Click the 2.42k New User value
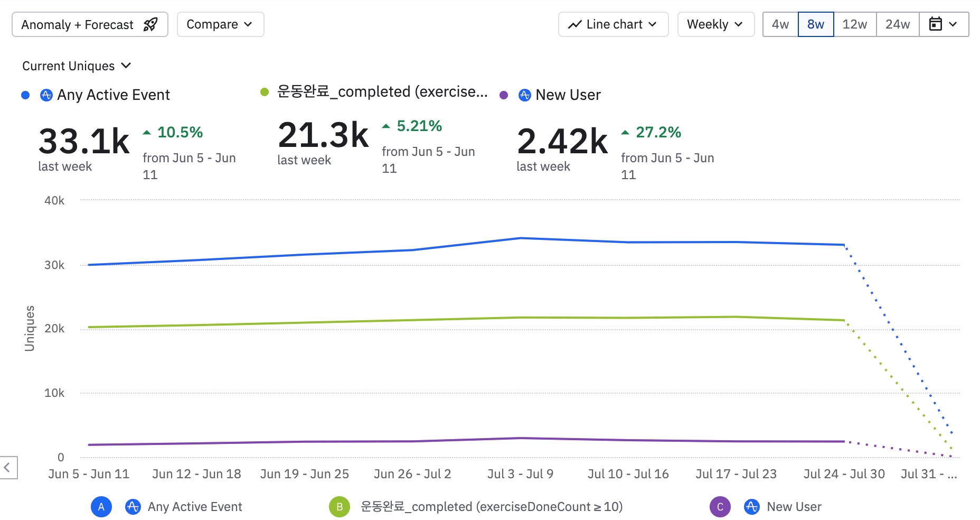This screenshot has width=980, height=520. point(562,141)
